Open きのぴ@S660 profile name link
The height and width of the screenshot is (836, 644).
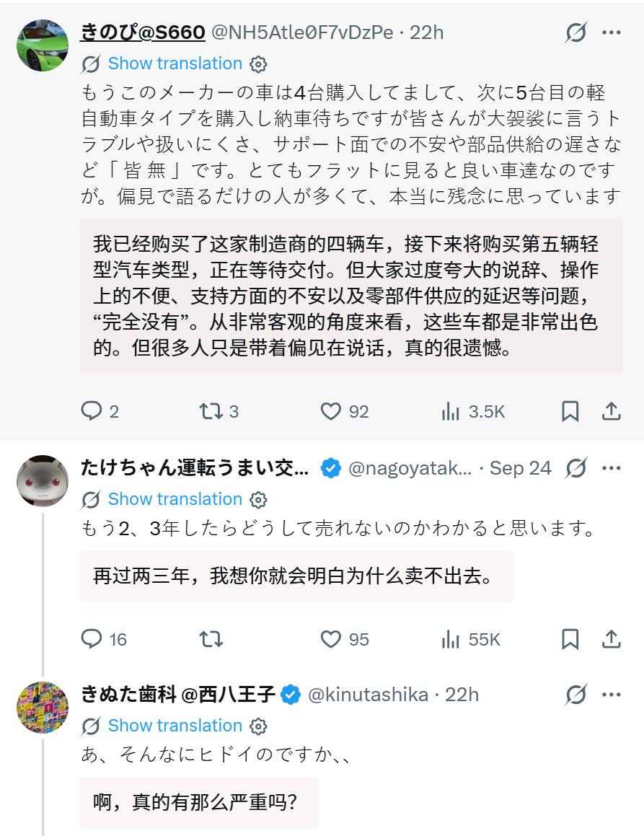point(143,32)
